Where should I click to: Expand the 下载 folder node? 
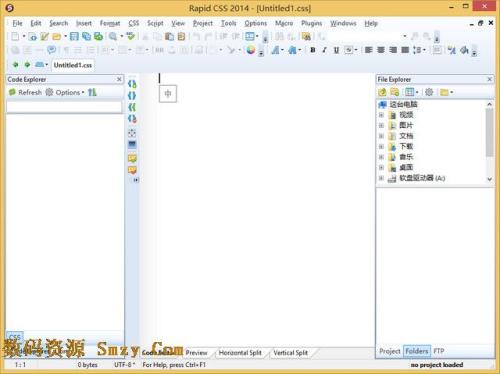tap(381, 146)
